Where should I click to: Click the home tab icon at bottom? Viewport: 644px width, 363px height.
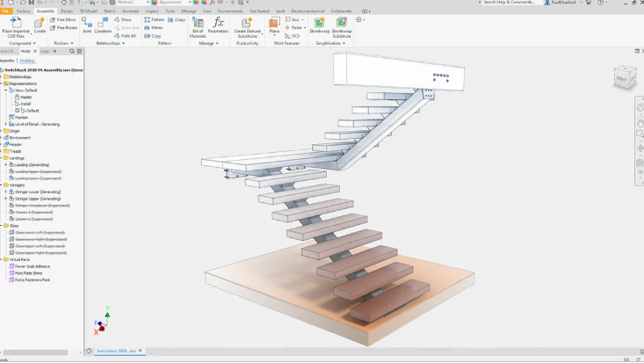click(89, 351)
